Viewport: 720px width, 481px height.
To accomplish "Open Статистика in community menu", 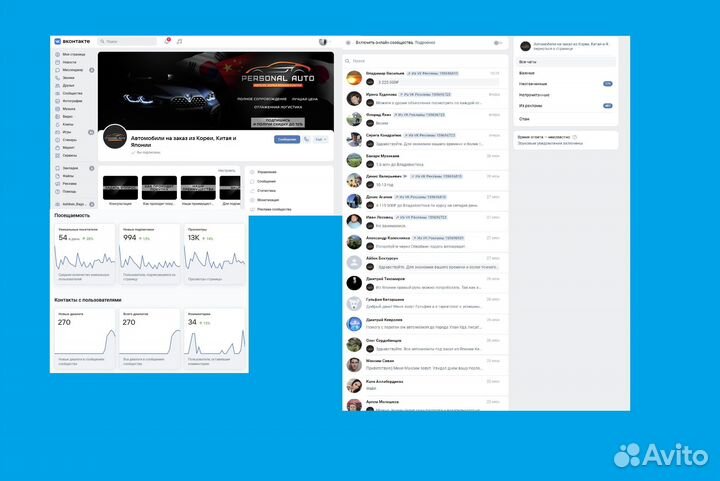I will pos(267,189).
